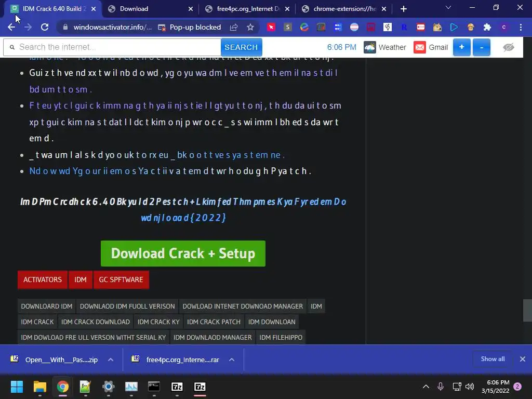The height and width of the screenshot is (399, 532).
Task: Close the Download tab
Action: (191, 9)
